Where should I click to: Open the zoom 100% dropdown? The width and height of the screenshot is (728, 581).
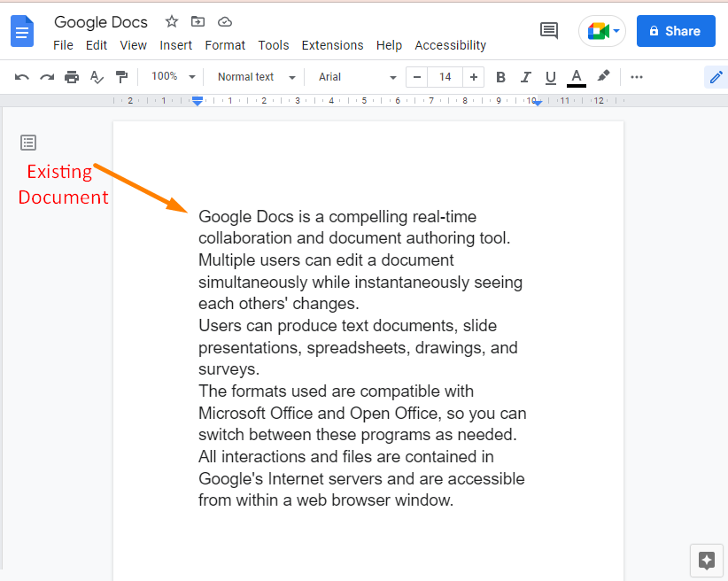point(174,77)
